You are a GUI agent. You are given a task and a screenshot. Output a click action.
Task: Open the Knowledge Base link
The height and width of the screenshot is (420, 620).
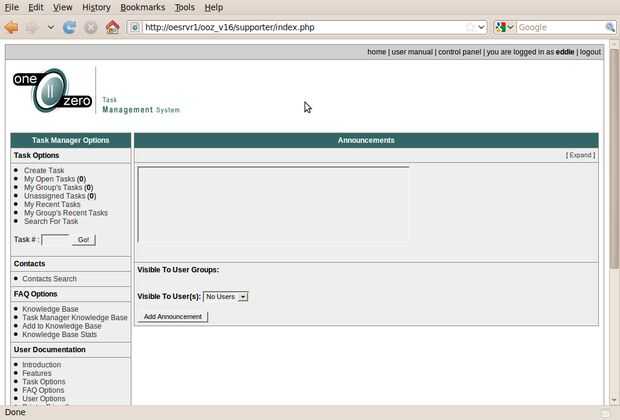50,309
